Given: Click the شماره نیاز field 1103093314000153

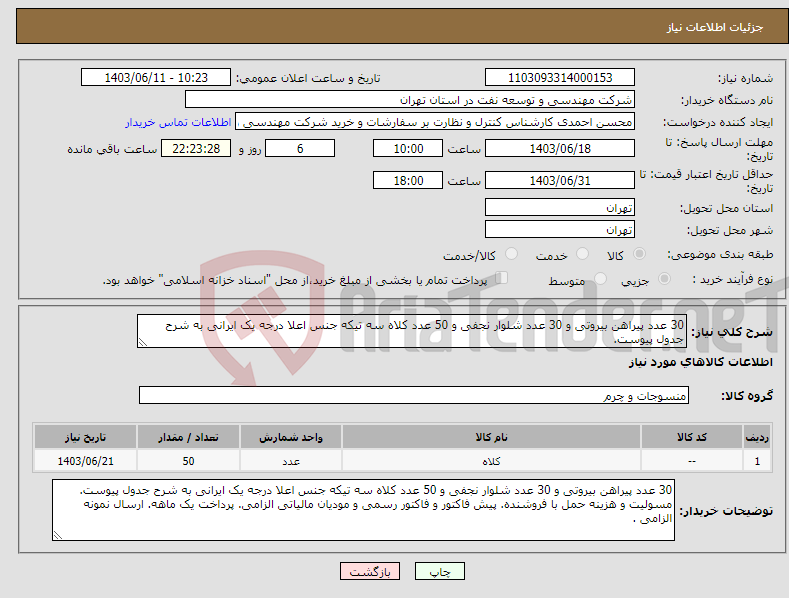Looking at the screenshot, I should pos(560,78).
